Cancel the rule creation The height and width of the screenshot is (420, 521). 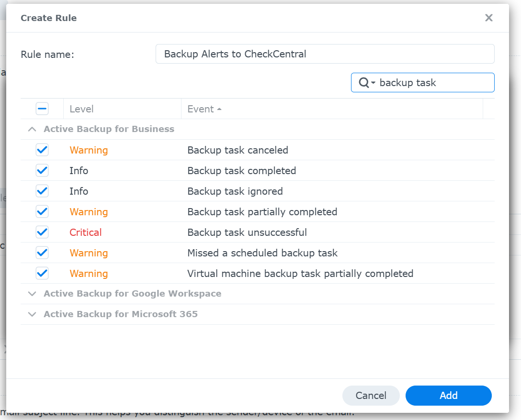(371, 396)
